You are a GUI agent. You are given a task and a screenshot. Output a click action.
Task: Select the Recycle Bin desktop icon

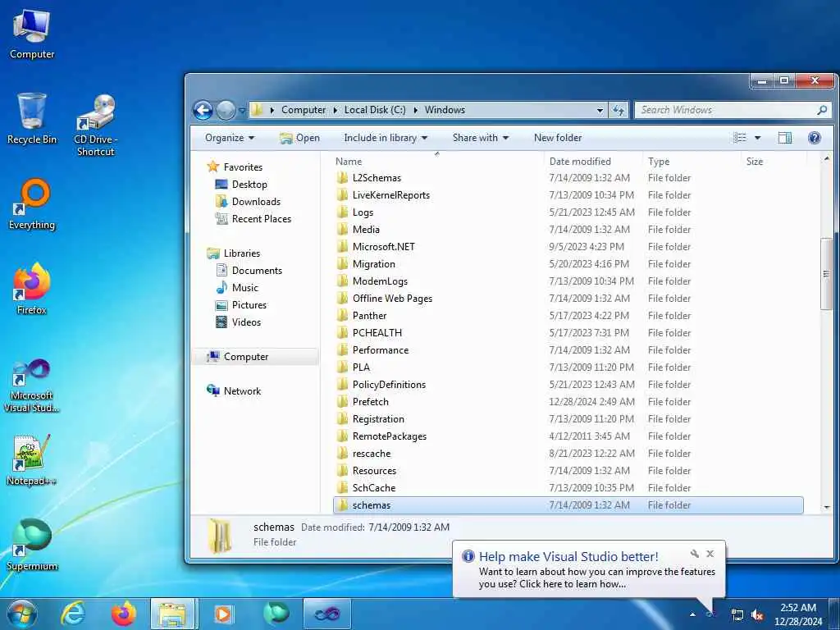(32, 119)
